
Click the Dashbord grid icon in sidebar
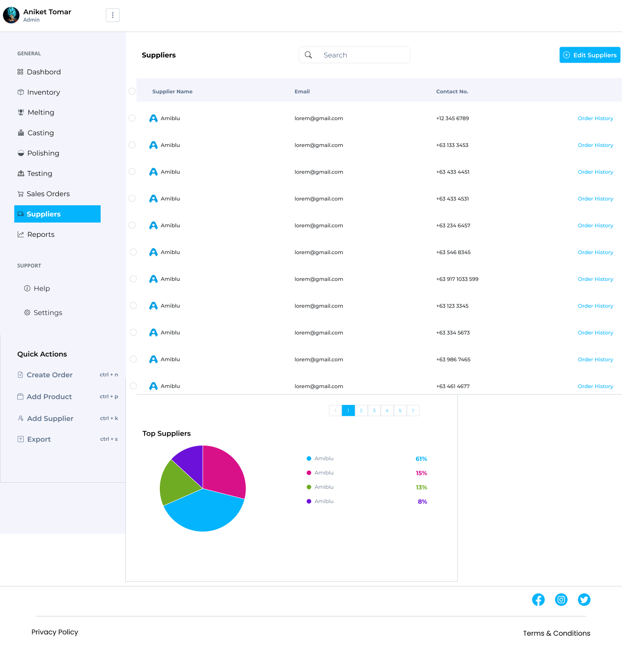pyautogui.click(x=20, y=72)
